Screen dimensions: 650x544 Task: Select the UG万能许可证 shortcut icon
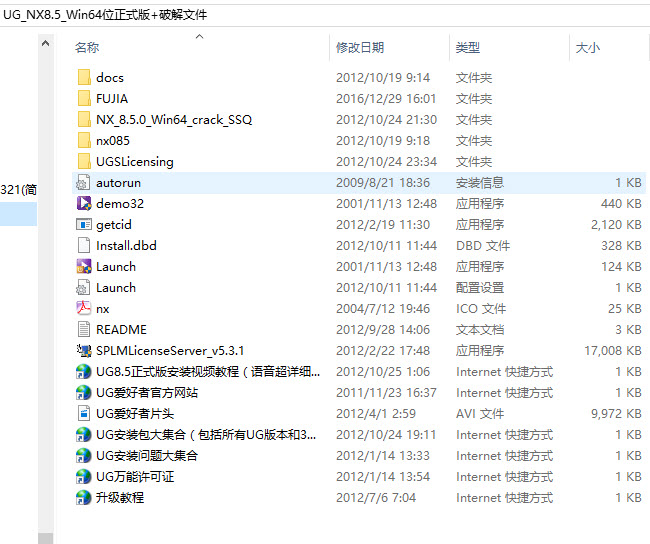(x=84, y=476)
